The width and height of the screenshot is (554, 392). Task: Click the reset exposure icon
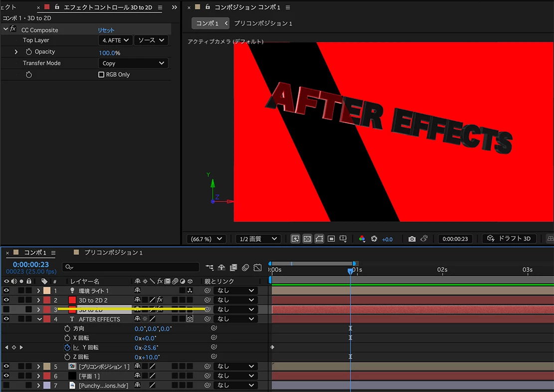coord(374,239)
